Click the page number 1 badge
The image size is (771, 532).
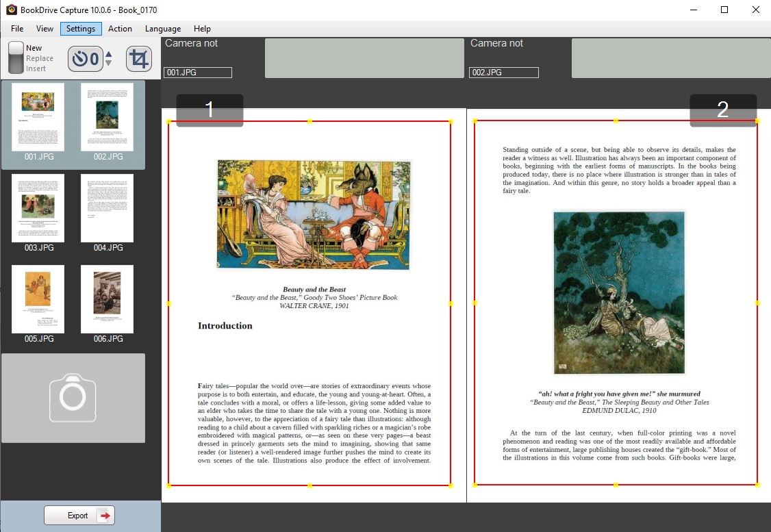[x=210, y=110]
